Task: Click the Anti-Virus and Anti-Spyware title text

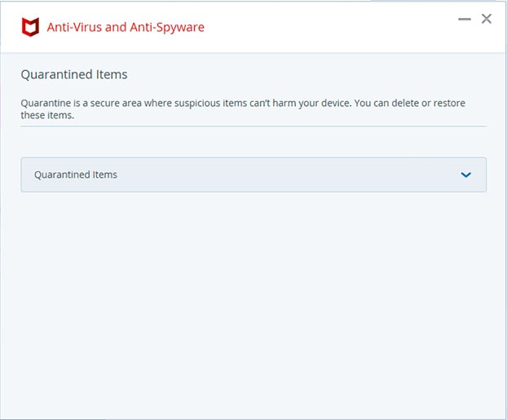Action: [126, 27]
